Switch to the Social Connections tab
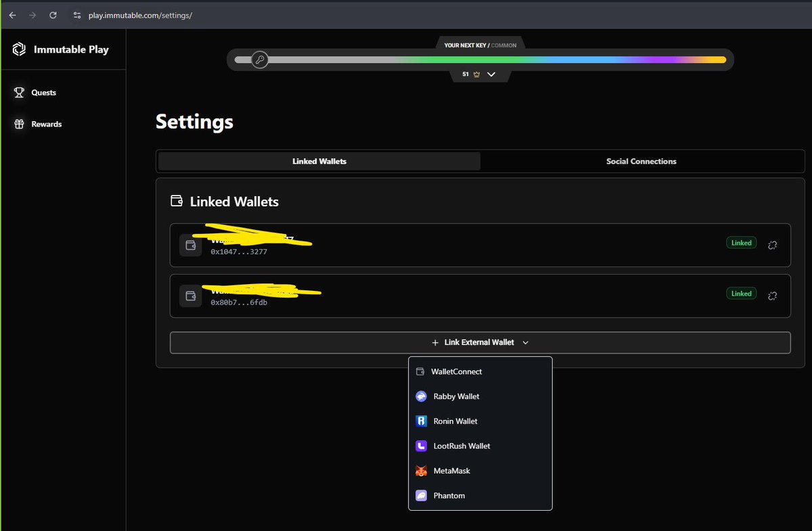Screen dimensions: 812x531 tap(641, 161)
